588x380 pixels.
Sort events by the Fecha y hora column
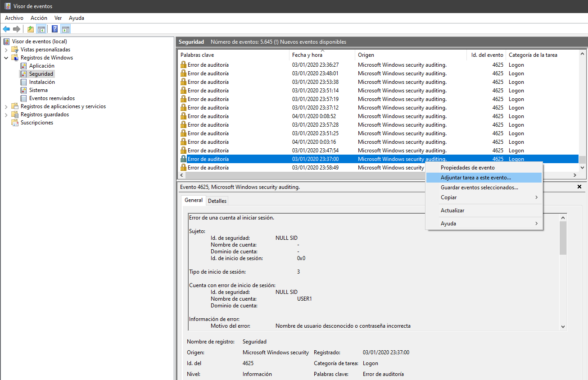click(307, 55)
